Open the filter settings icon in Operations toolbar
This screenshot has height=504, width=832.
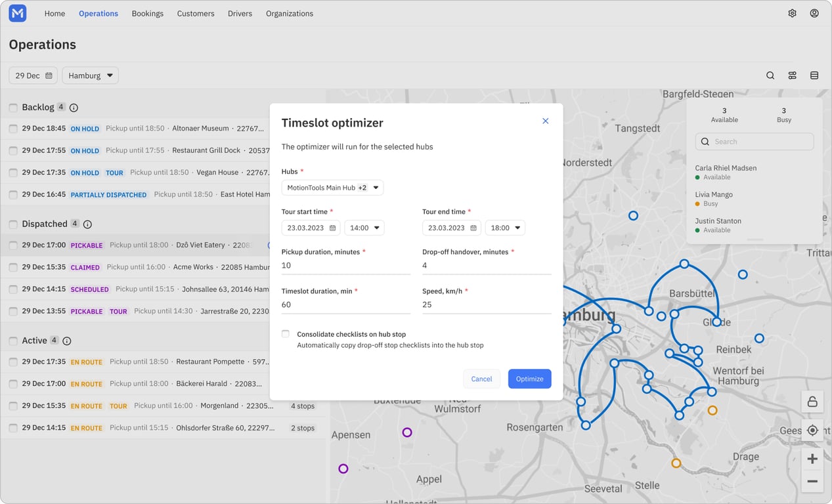click(x=793, y=75)
